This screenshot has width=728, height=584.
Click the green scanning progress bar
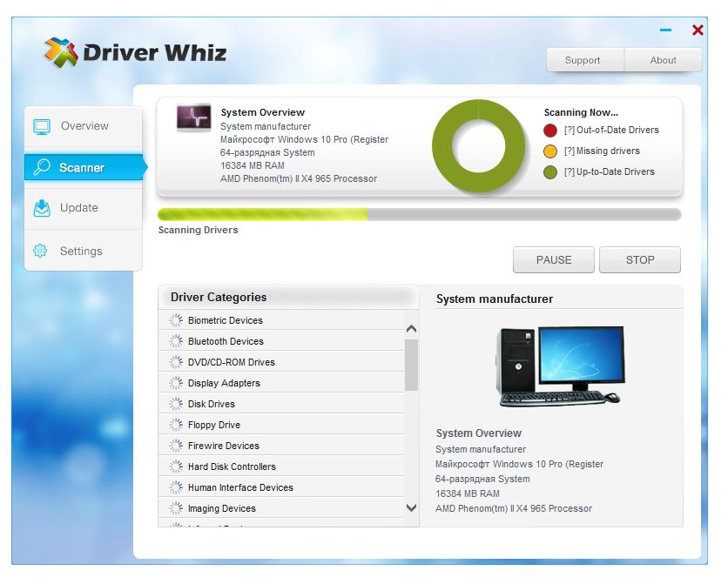[x=261, y=213]
